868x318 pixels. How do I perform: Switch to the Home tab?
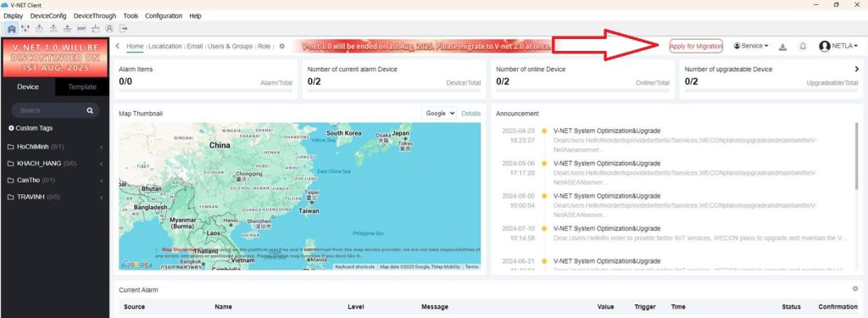pyautogui.click(x=135, y=47)
